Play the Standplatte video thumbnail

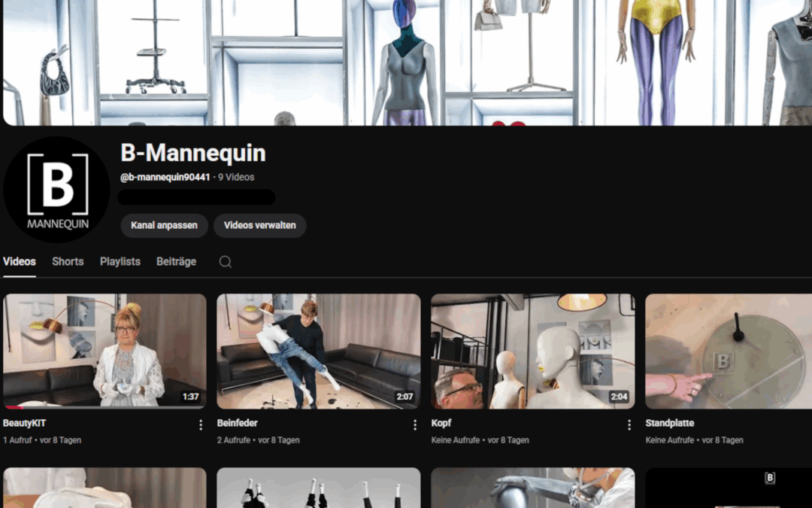(x=729, y=351)
